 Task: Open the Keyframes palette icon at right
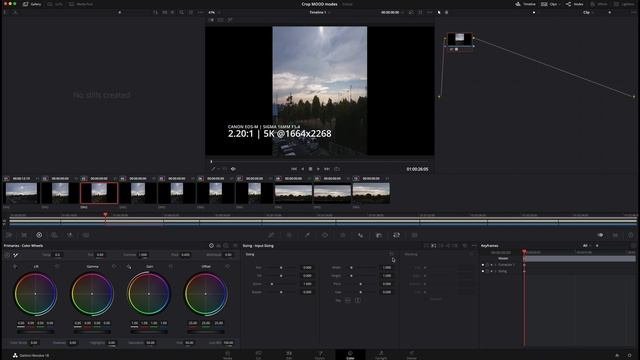point(600,235)
